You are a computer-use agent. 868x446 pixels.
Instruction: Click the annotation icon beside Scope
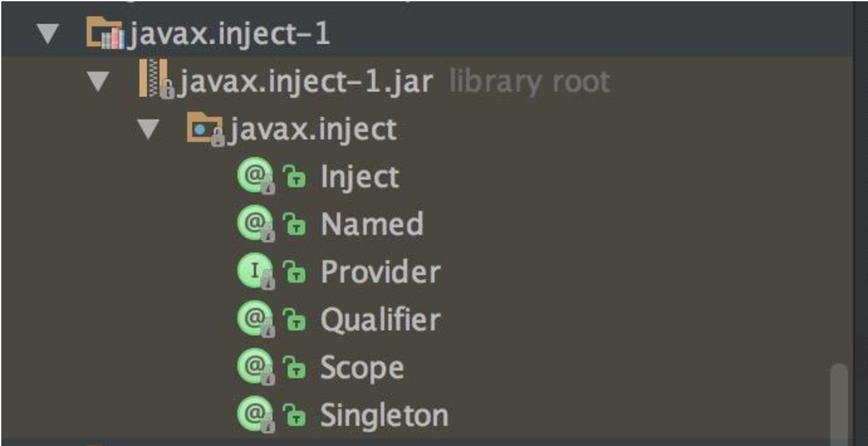pyautogui.click(x=255, y=367)
